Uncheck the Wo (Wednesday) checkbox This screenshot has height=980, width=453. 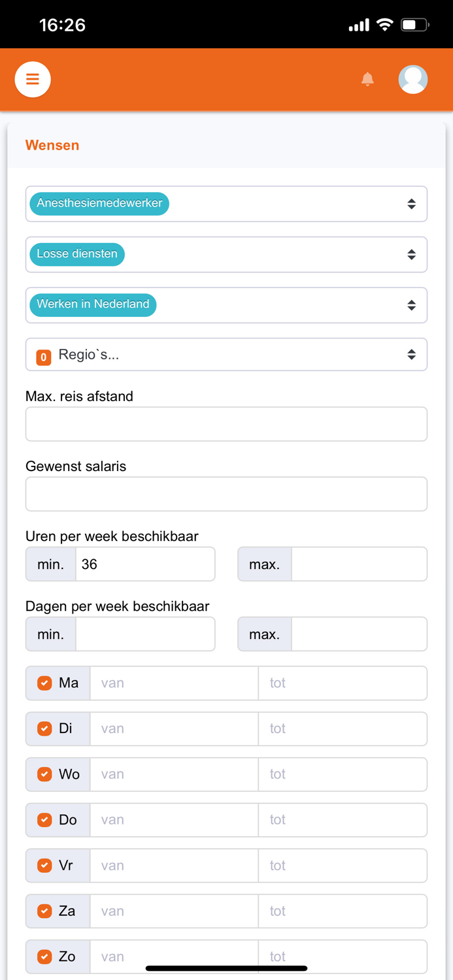click(44, 774)
